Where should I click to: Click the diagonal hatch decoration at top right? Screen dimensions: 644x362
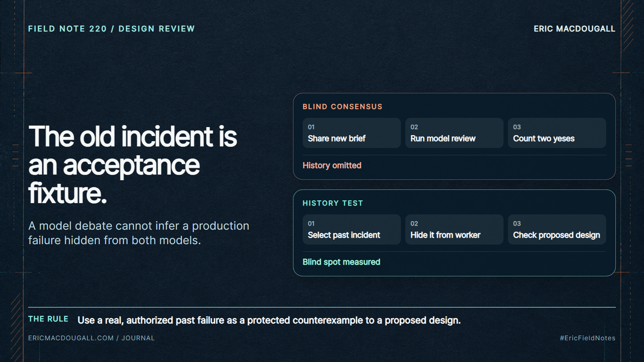(x=628, y=25)
